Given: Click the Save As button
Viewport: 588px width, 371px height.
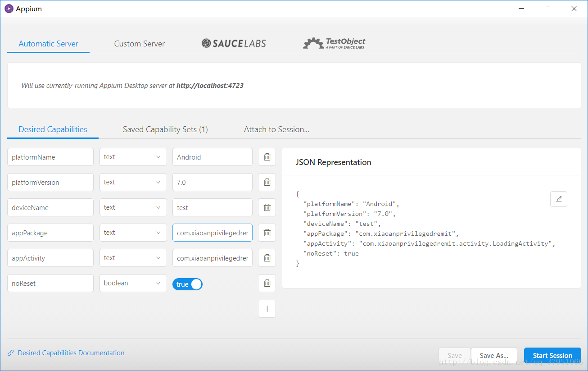Looking at the screenshot, I should point(494,356).
